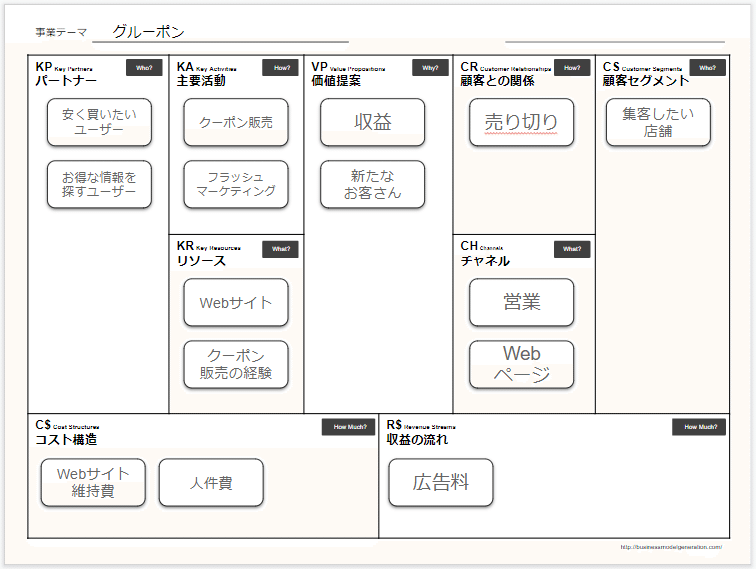
Task: Click the 新たなお客さん card
Action: 372,184
